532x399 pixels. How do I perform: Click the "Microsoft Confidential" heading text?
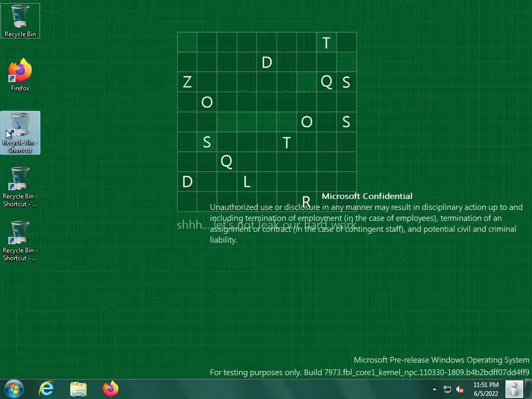pyautogui.click(x=367, y=196)
